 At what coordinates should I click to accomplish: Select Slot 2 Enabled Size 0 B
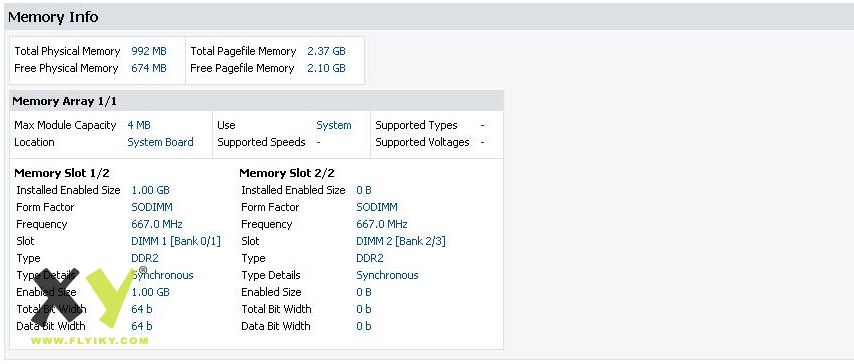click(364, 292)
